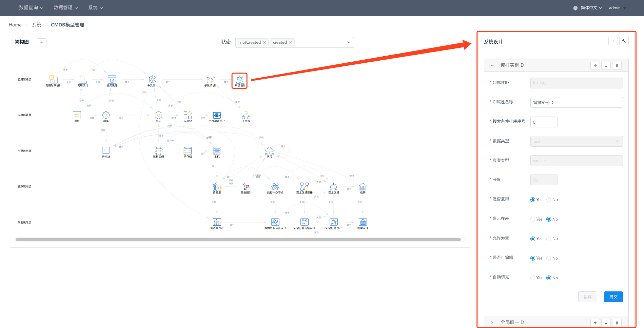The height and width of the screenshot is (328, 644).
Task: Select the 服务设计 node icon
Action: pos(112,79)
